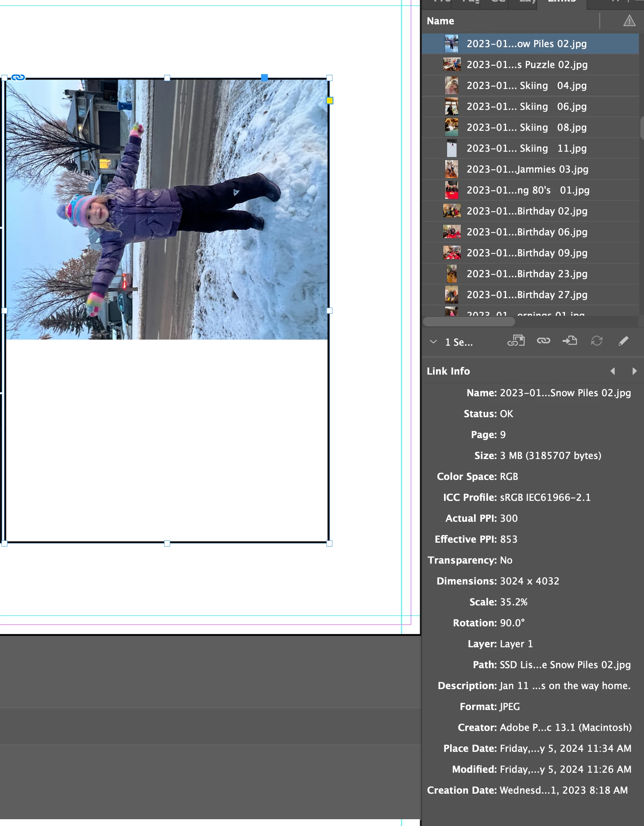Click Path SSD Lis...e Snow Piles 02.jpg
The width and height of the screenshot is (644, 826).
pyautogui.click(x=565, y=665)
